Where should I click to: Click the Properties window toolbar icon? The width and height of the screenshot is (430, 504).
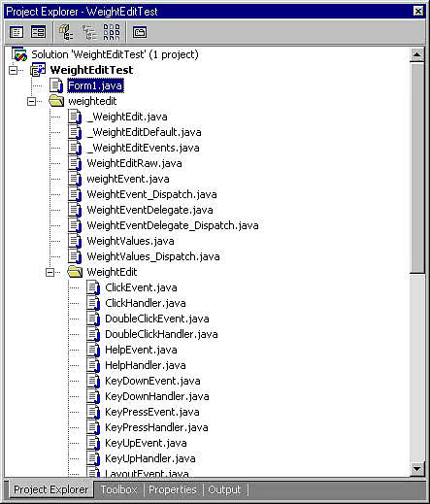point(140,32)
